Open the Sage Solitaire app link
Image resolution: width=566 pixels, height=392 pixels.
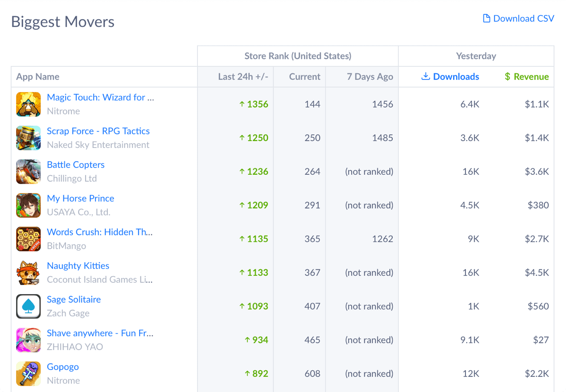[74, 299]
